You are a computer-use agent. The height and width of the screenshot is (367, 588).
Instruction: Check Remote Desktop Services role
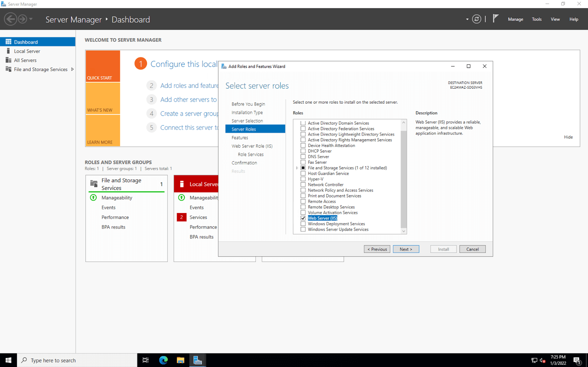tap(303, 207)
